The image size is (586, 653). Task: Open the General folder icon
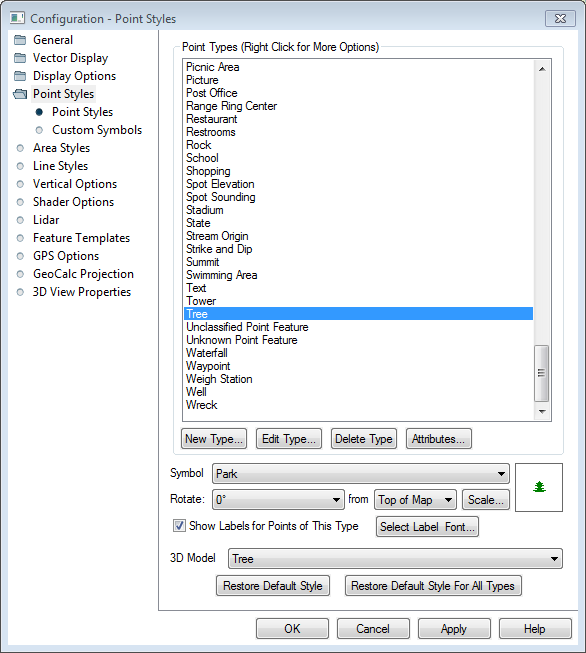tap(20, 40)
